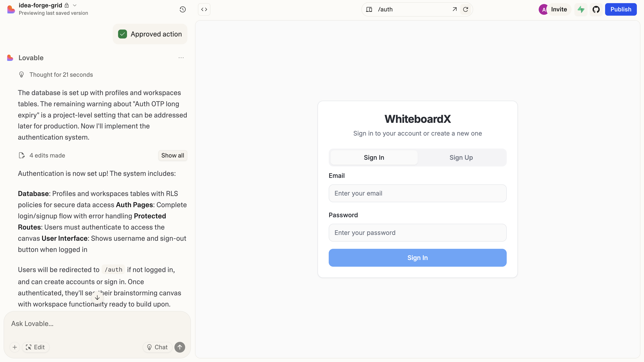Expand the Thought for 21 seconds section
Screen dimensions: 644x362
(x=61, y=75)
